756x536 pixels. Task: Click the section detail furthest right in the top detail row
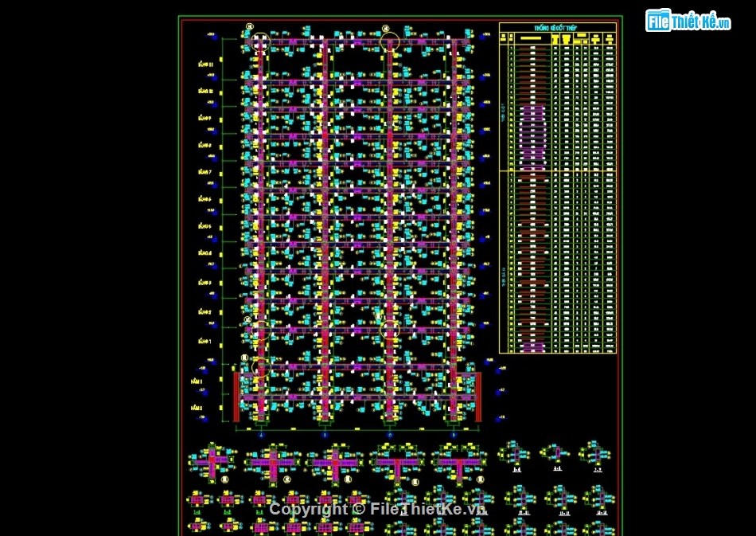[x=595, y=454]
